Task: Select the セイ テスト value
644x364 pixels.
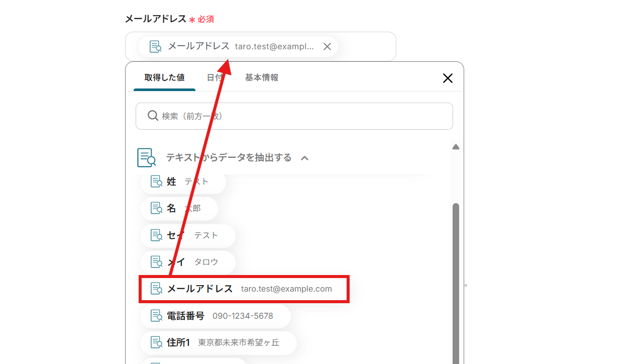Action: (187, 235)
